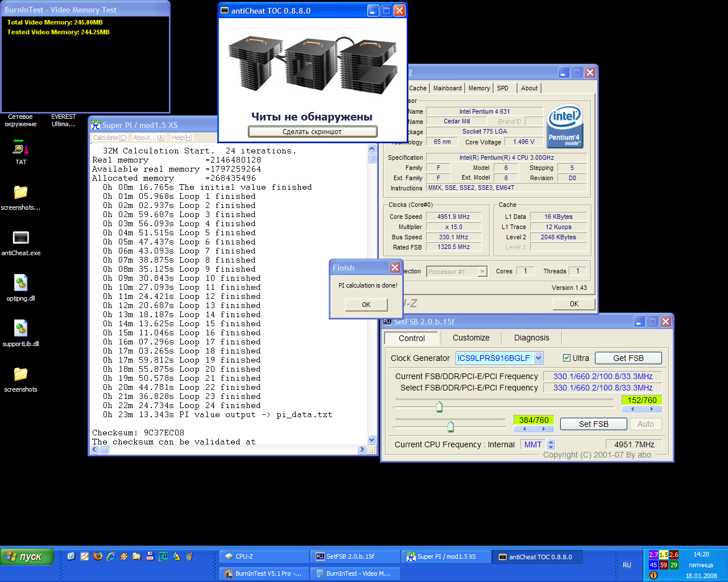This screenshot has width=728, height=582.
Task: Launch antiCheat.exe desktop icon
Action: 21,242
